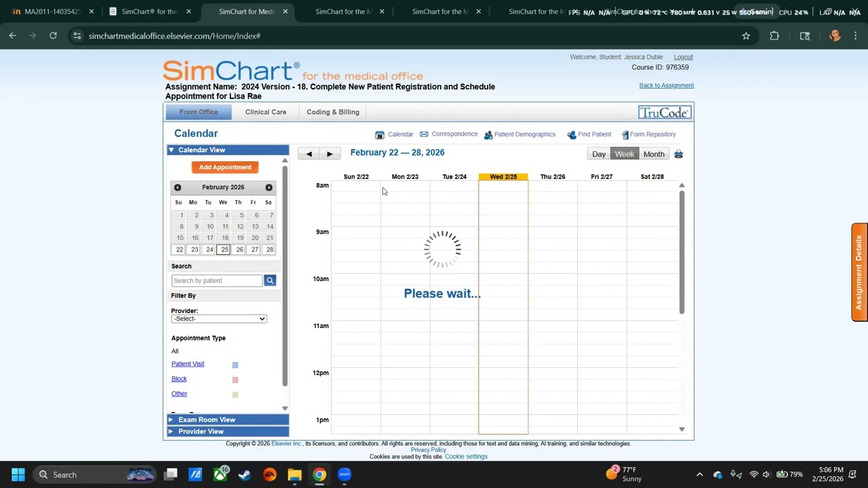Collapse the Calendar View panel

click(228, 150)
